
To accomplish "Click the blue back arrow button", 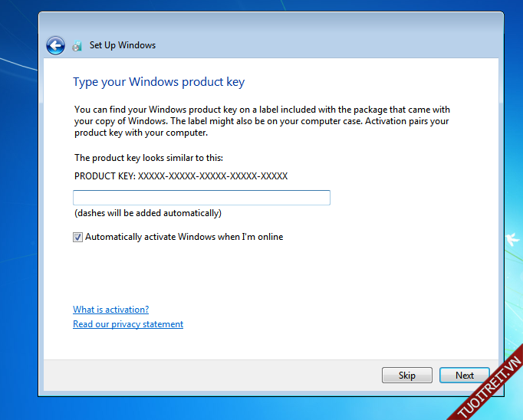I will click(55, 45).
